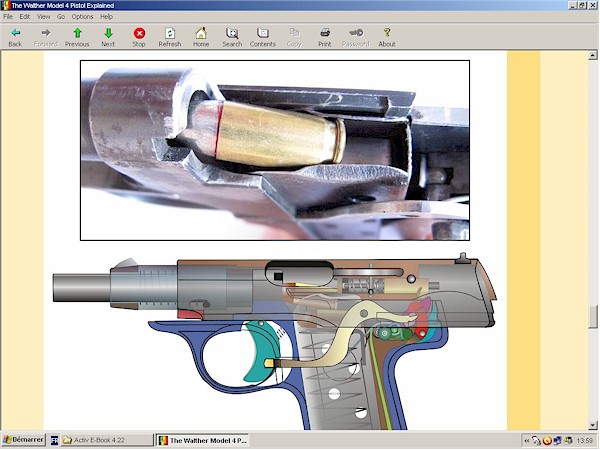The image size is (600, 450).
Task: Hit the red Stop button
Action: [x=139, y=38]
